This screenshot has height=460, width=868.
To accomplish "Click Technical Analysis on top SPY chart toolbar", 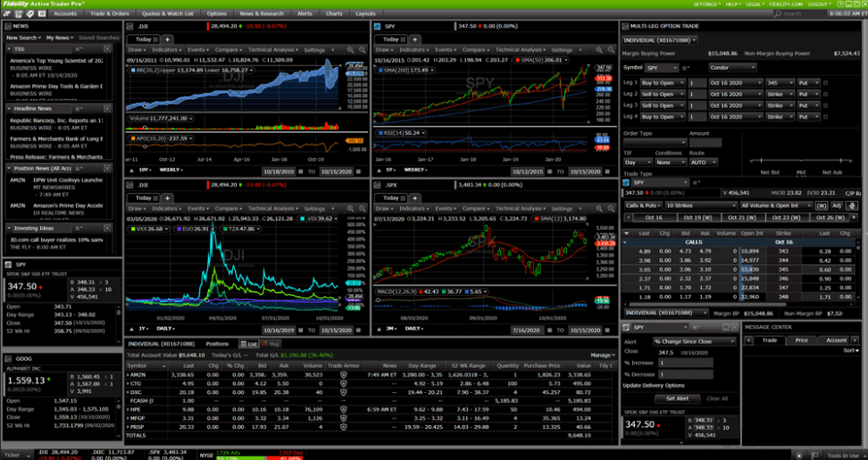I will point(521,50).
